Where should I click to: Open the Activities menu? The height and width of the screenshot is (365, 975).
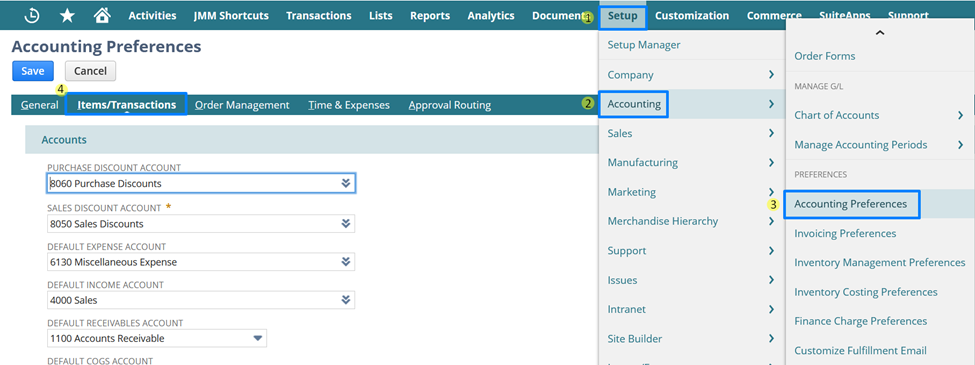point(152,16)
